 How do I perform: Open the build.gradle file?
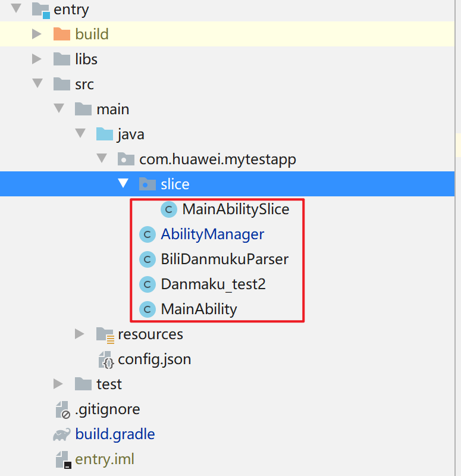click(x=115, y=434)
